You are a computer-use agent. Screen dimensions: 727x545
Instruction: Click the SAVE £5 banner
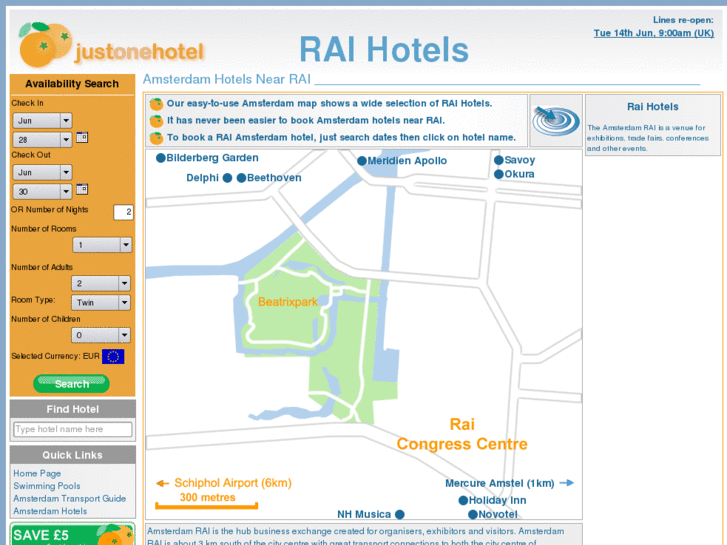click(72, 534)
